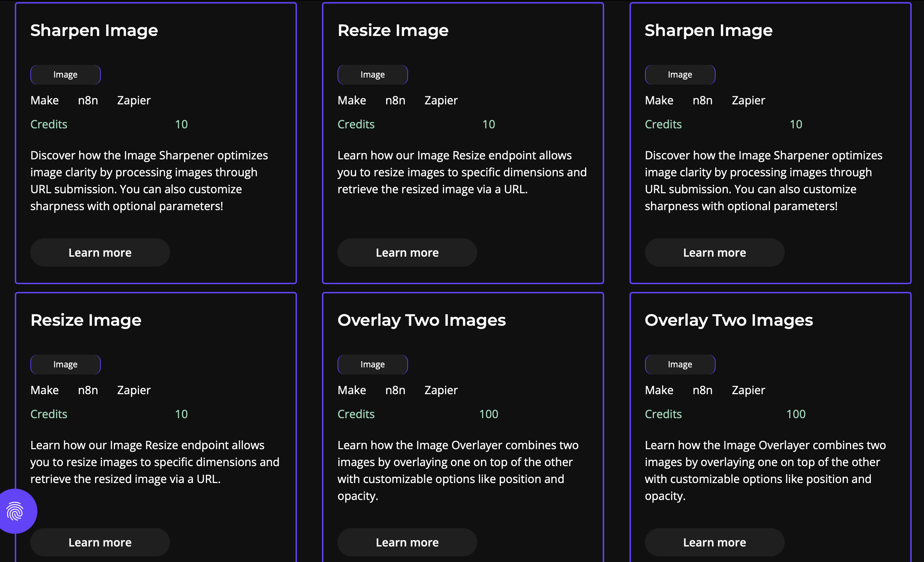Viewport: 924px width, 562px height.
Task: Click the purple fingerprint floating icon
Action: point(16,511)
